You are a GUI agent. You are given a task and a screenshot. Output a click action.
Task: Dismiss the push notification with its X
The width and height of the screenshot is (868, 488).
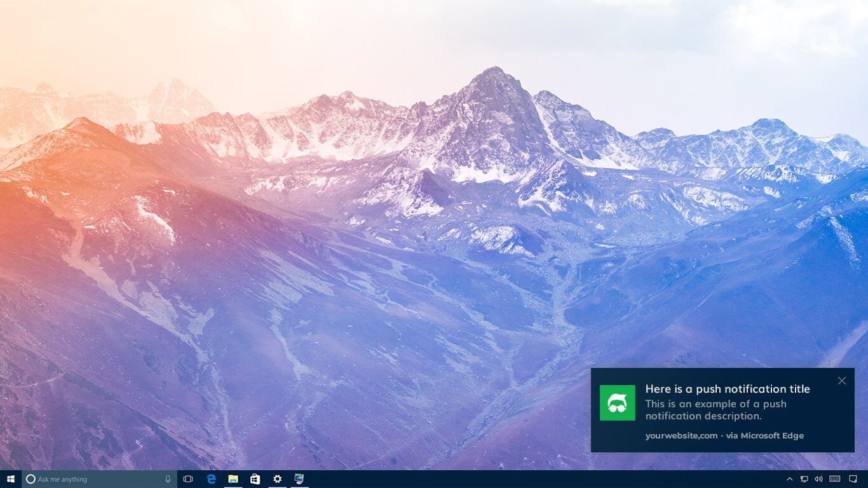click(x=842, y=380)
